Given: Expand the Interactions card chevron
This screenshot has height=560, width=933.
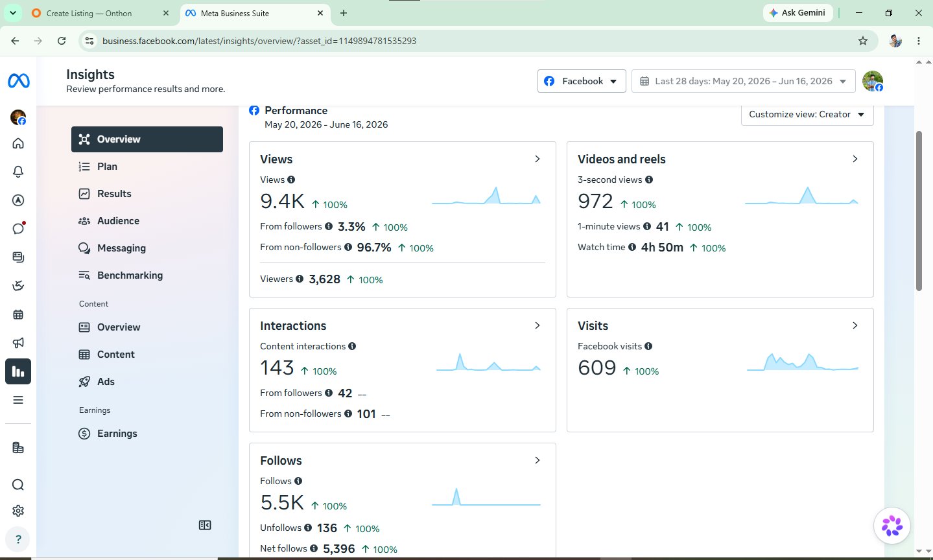Looking at the screenshot, I should pos(537,325).
